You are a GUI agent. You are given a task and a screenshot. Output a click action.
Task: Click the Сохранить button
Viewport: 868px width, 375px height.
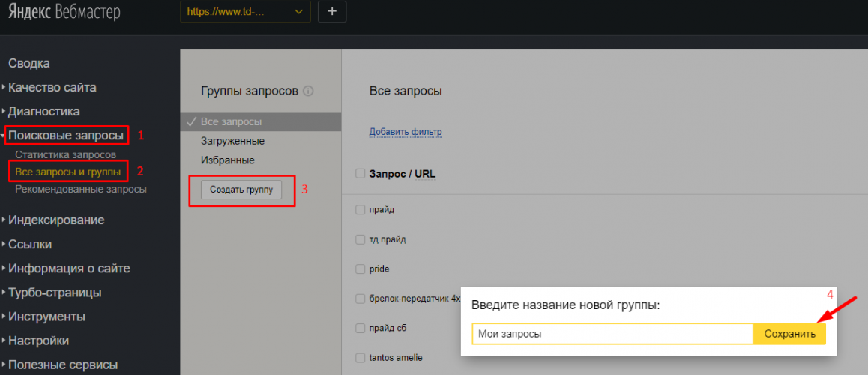[x=789, y=334]
